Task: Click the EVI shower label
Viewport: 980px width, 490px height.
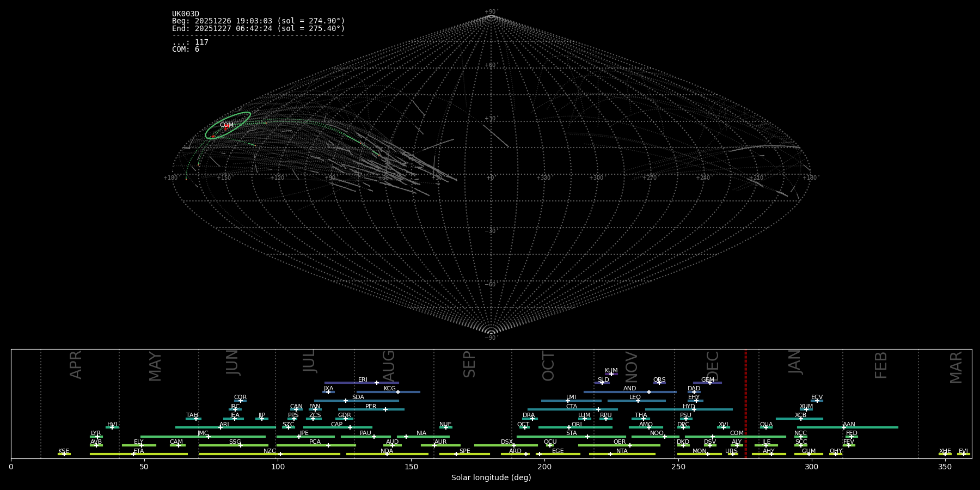Action: 963,451
